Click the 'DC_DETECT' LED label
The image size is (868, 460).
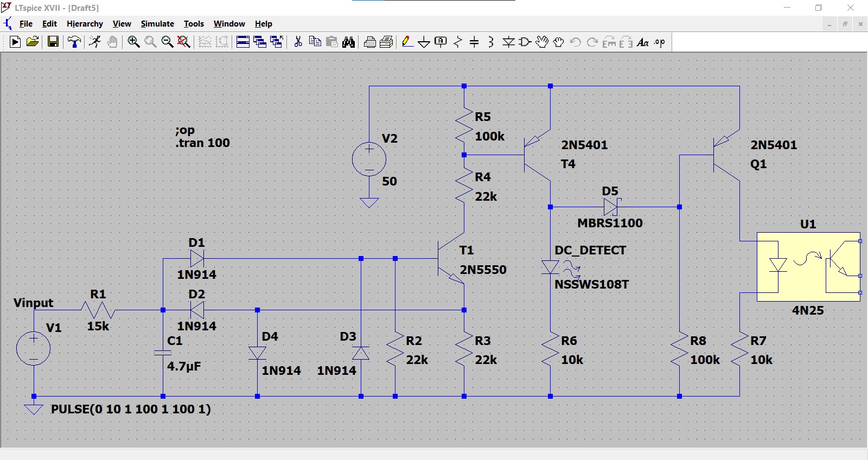(590, 250)
